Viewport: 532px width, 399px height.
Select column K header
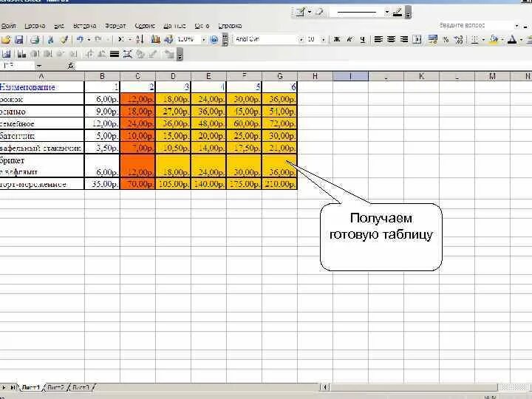[422, 76]
